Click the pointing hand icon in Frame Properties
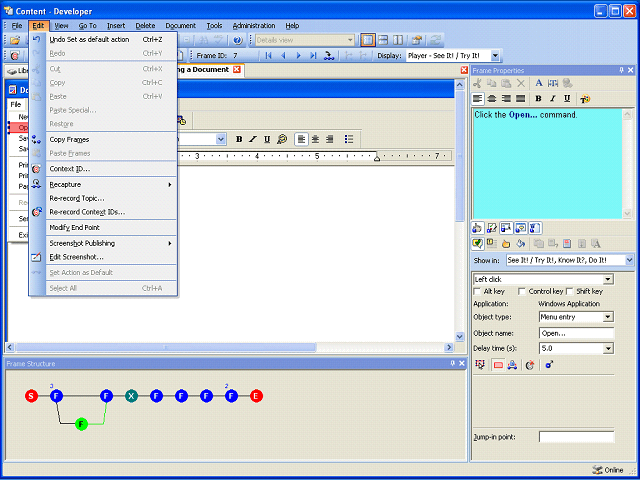This screenshot has width=640, height=480. point(506,244)
